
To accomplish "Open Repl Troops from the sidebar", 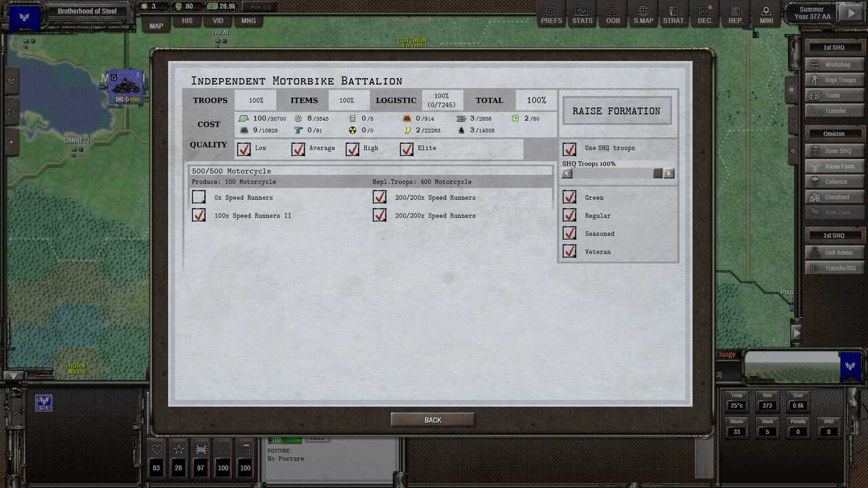I will (833, 80).
